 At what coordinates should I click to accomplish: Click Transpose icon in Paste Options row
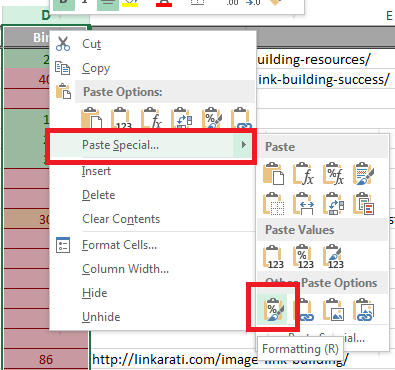coord(182,118)
